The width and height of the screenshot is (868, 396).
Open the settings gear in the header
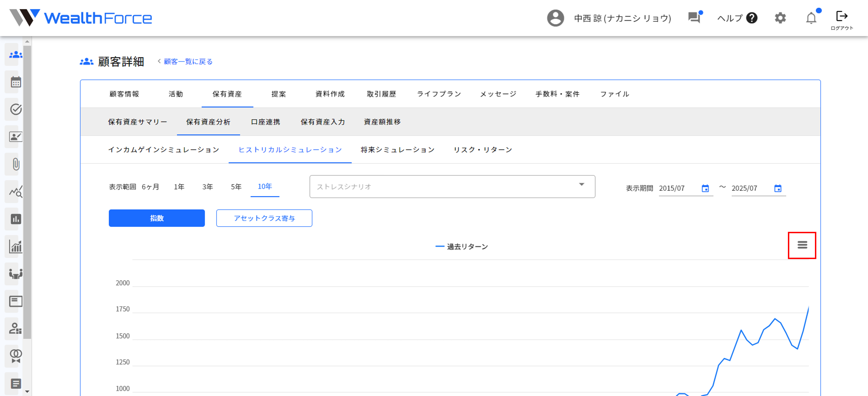(780, 18)
